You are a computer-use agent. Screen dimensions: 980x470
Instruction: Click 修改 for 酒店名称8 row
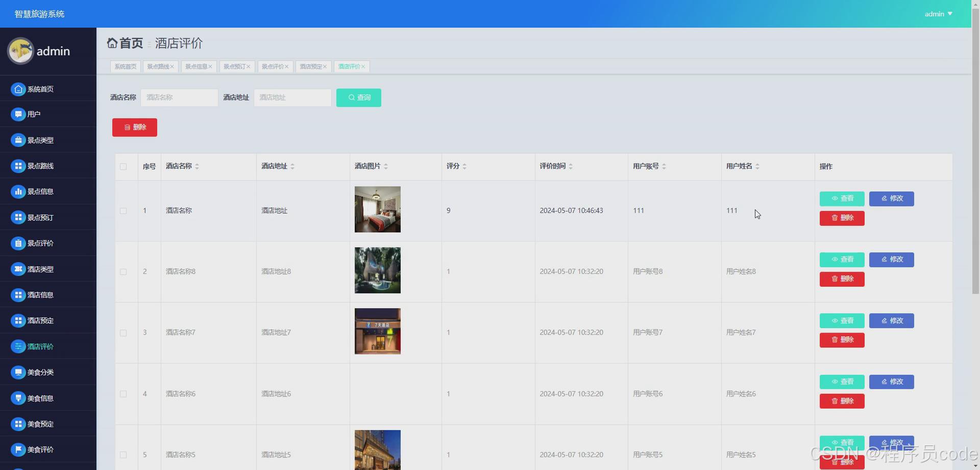pyautogui.click(x=892, y=260)
